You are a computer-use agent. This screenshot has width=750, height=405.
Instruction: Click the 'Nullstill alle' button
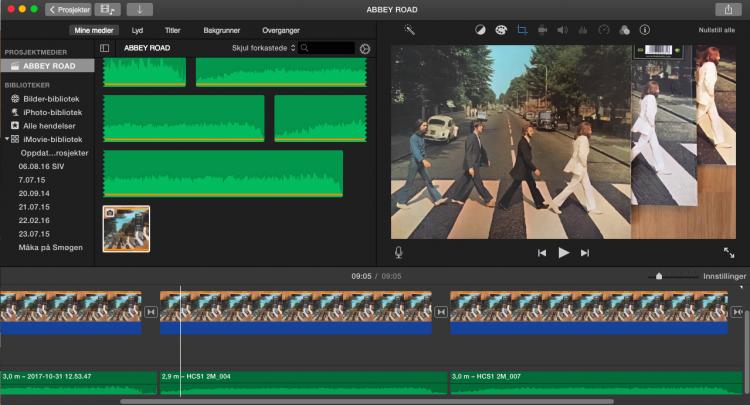point(716,30)
